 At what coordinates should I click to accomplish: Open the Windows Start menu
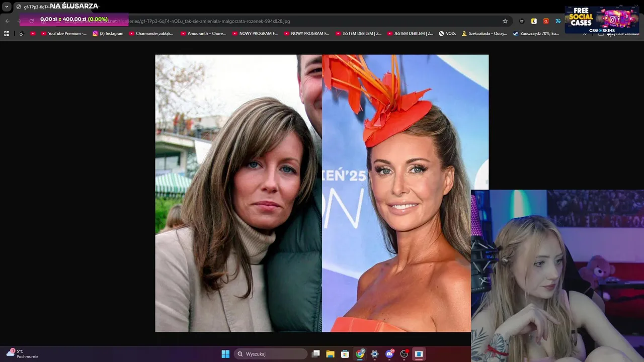click(x=225, y=354)
